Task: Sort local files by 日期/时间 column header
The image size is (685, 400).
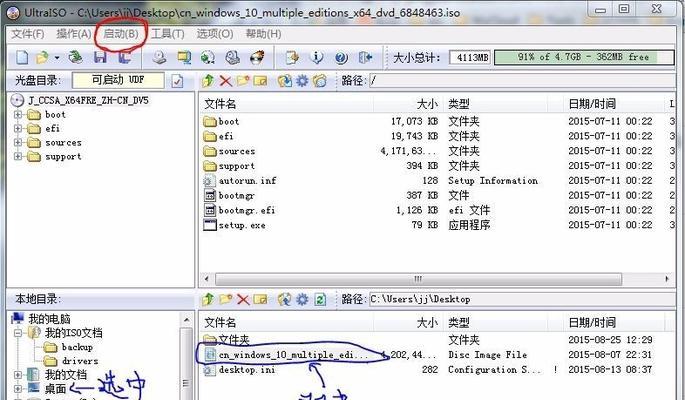Action: click(613, 323)
